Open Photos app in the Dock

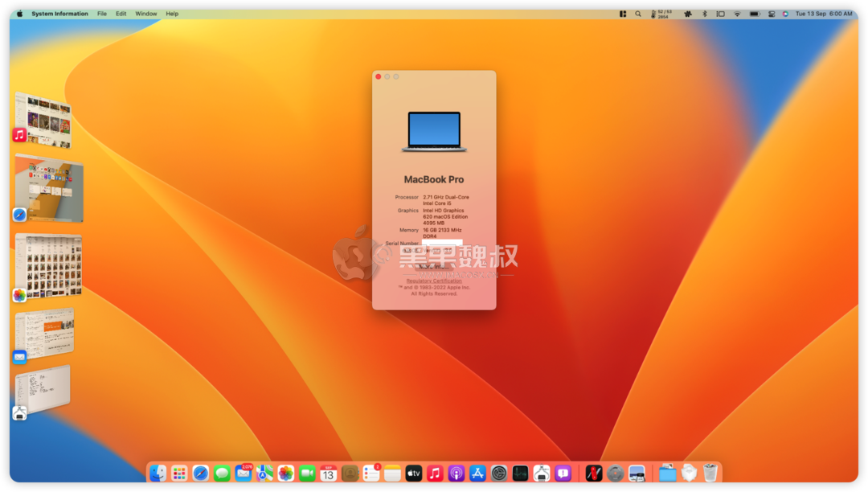285,474
